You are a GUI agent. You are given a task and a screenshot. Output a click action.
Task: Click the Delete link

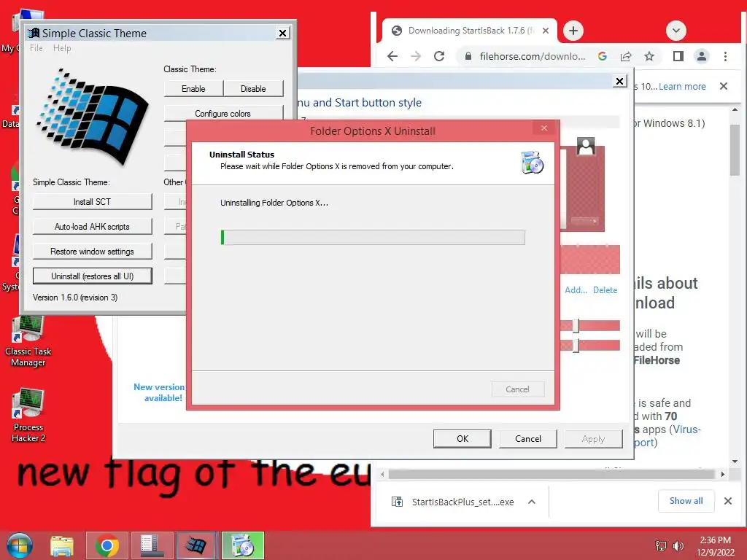[605, 290]
